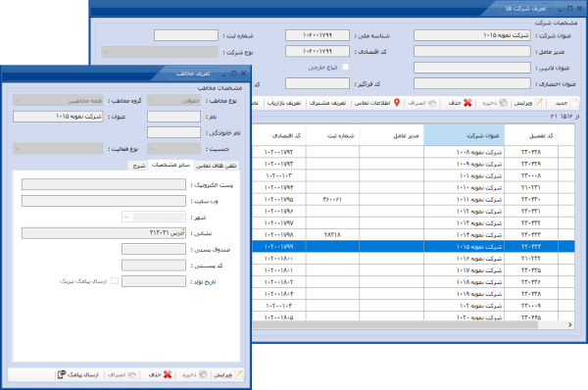
Task: Click the company title (عنوان شرکت) input field
Action: point(472,35)
